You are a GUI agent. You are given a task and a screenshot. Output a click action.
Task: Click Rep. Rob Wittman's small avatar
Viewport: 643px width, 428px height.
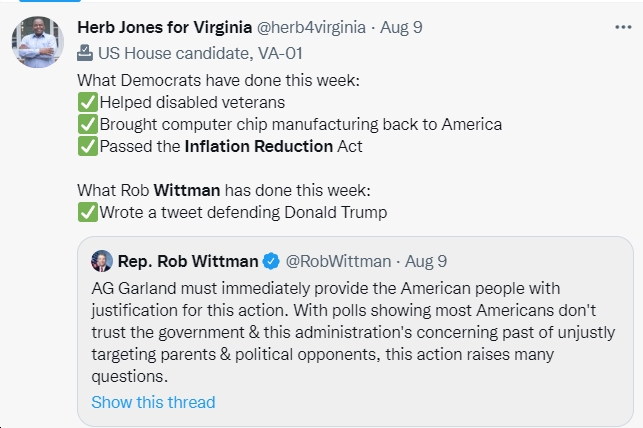102,261
